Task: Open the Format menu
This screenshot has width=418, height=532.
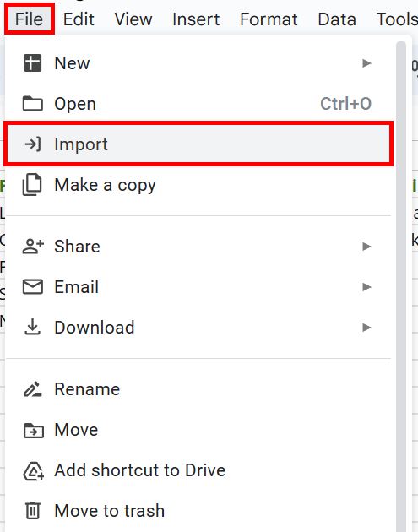Action: pyautogui.click(x=269, y=19)
